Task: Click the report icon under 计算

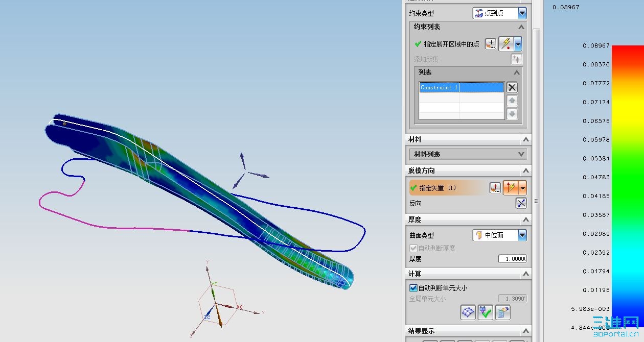Action: click(x=502, y=312)
